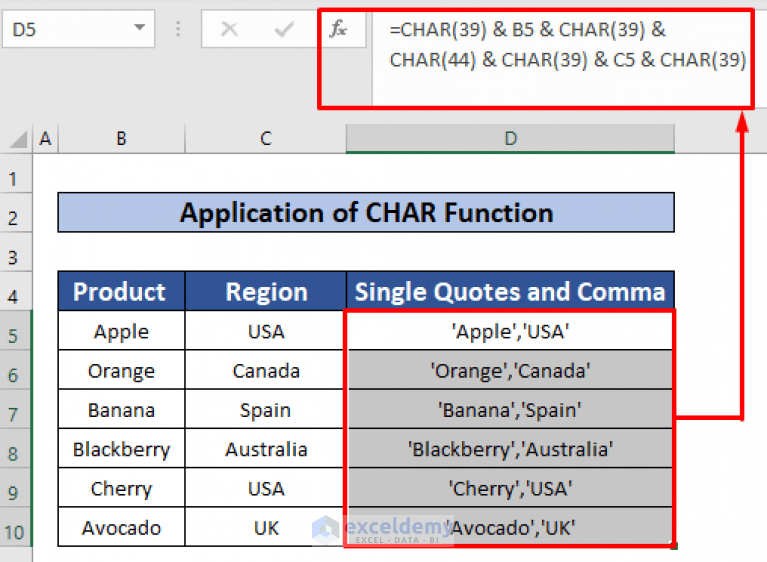Click the three-dot formula bar resize handle
Screen dimensions: 767x562
coord(178,29)
